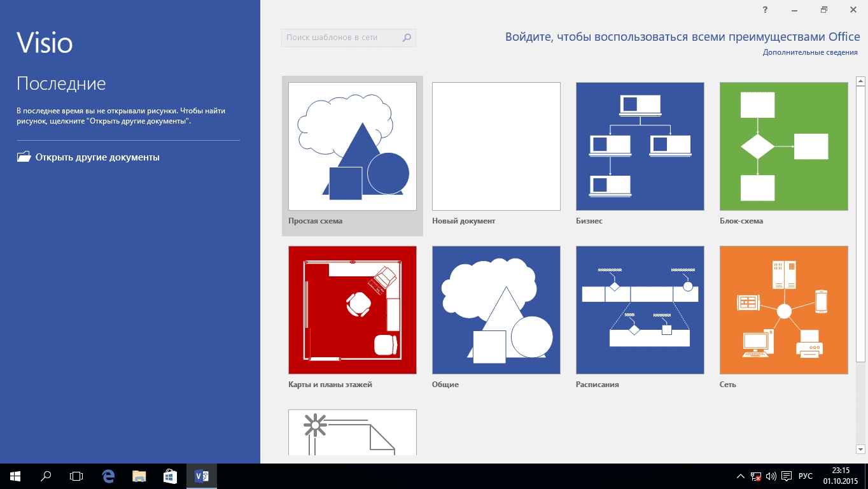Click the taskbar search magnifier icon

[x=46, y=476]
